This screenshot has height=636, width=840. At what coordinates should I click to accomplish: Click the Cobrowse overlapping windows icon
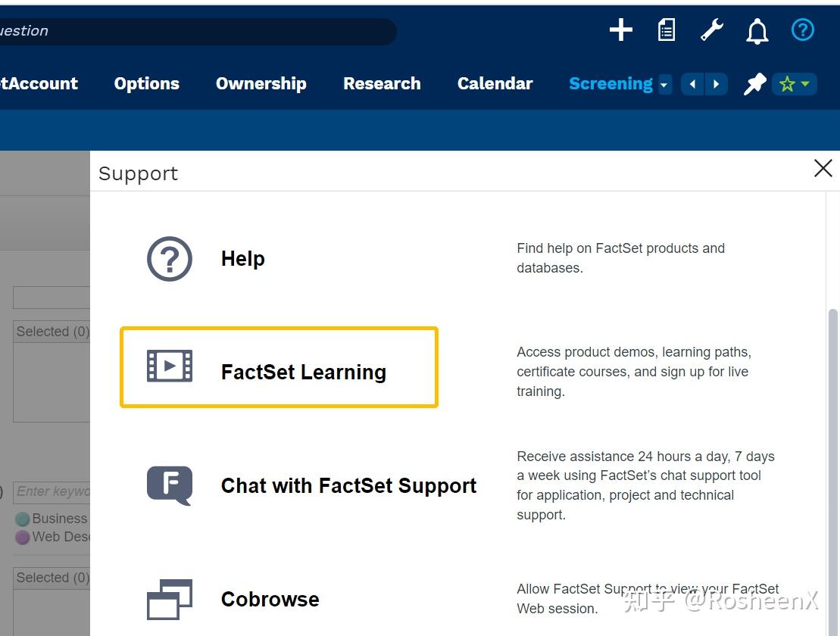pyautogui.click(x=168, y=599)
